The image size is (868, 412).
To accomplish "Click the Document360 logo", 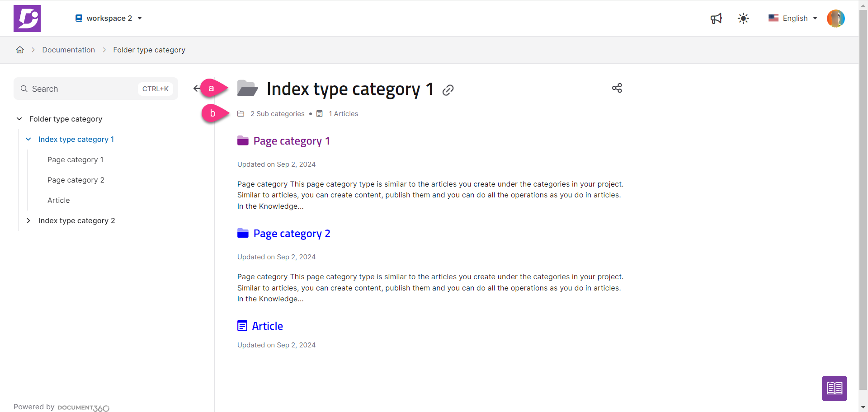I will tap(27, 19).
